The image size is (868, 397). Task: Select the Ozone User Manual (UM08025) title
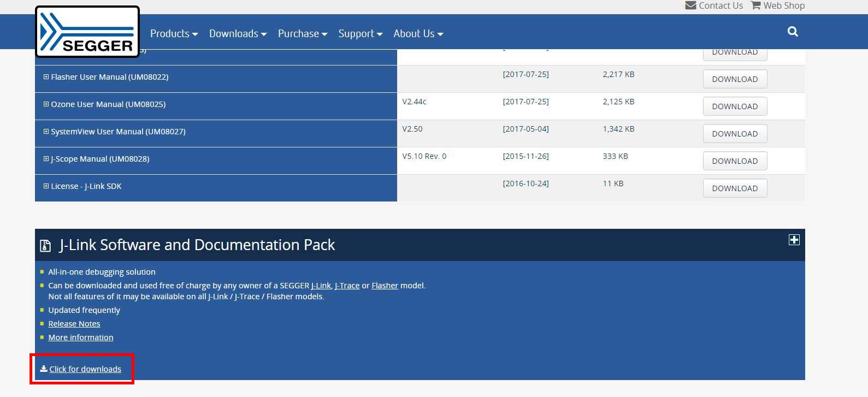108,104
